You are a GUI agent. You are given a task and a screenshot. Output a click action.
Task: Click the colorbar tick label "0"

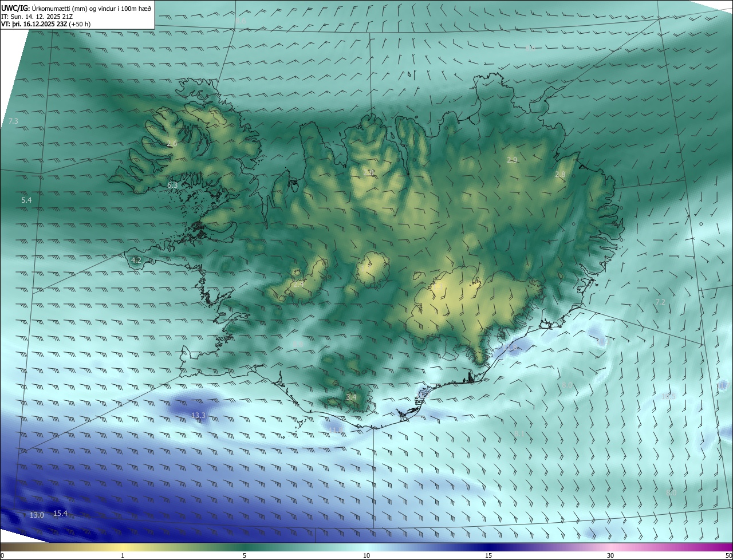point(2,555)
